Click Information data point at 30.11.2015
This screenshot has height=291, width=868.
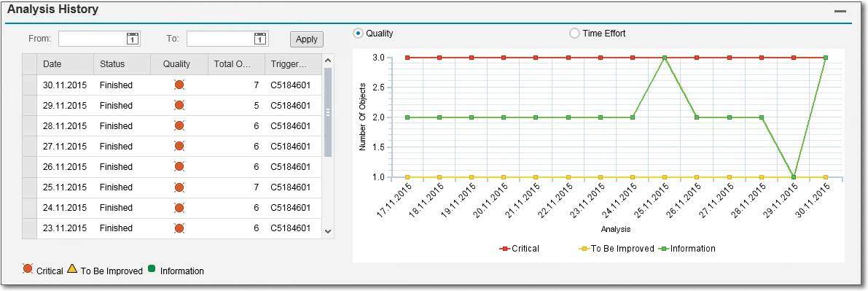[x=826, y=58]
